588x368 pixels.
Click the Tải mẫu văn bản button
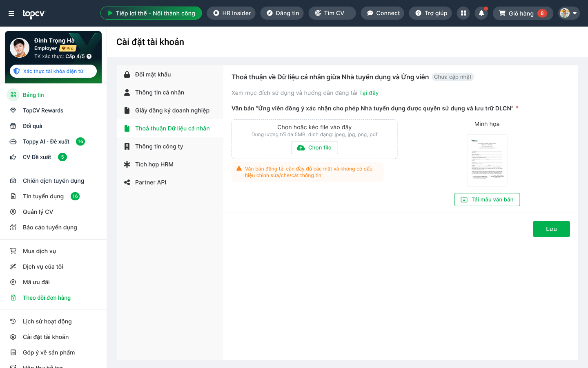[487, 200]
